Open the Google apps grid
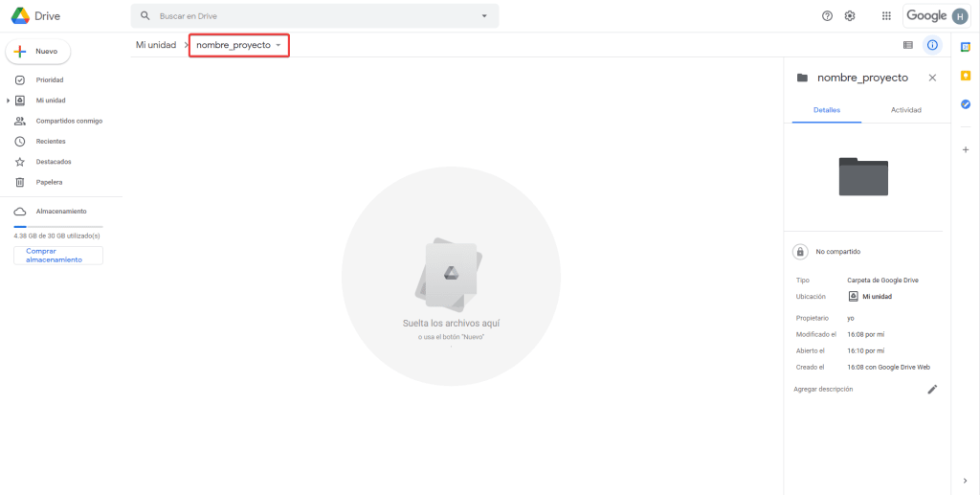 [x=886, y=16]
